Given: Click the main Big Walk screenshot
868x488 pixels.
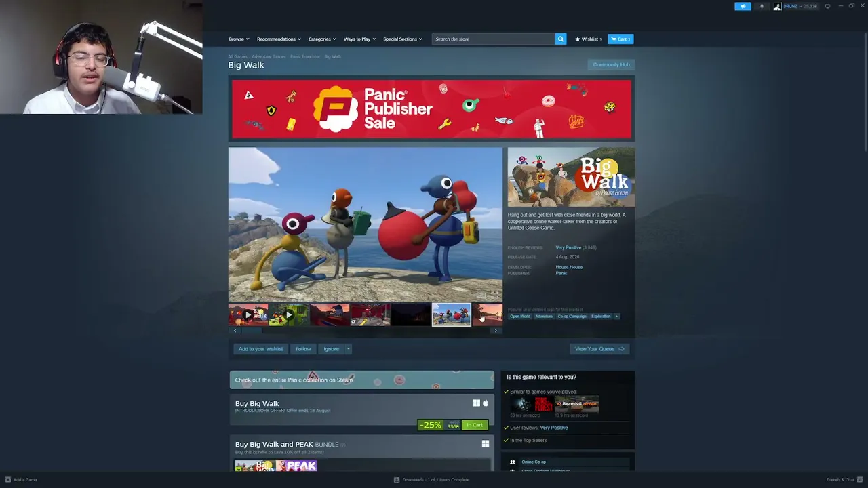Looking at the screenshot, I should click(366, 224).
